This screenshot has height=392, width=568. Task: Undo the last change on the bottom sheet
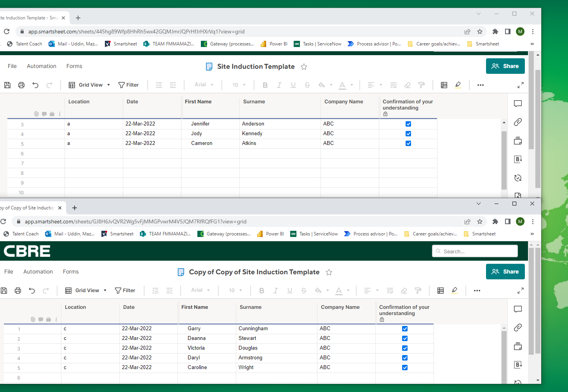coord(32,290)
